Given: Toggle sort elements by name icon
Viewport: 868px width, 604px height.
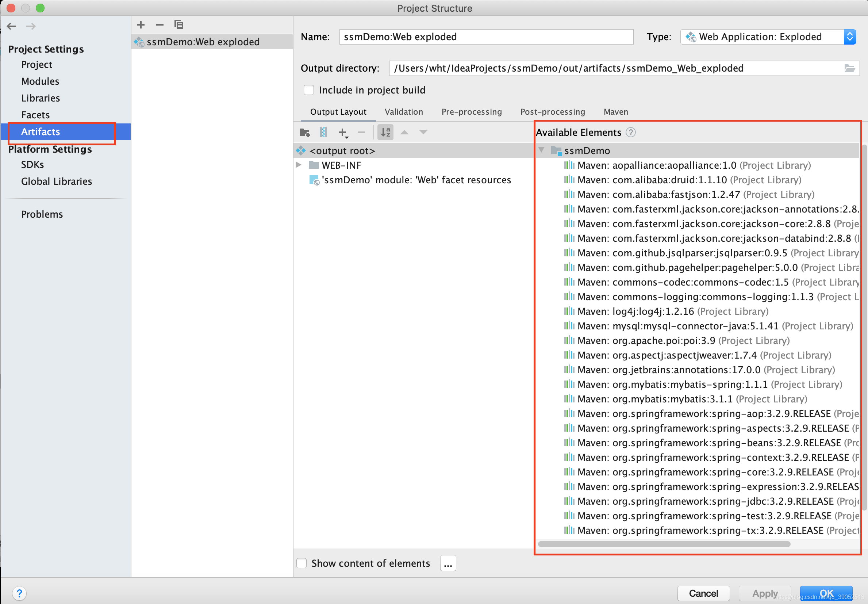Looking at the screenshot, I should (385, 132).
